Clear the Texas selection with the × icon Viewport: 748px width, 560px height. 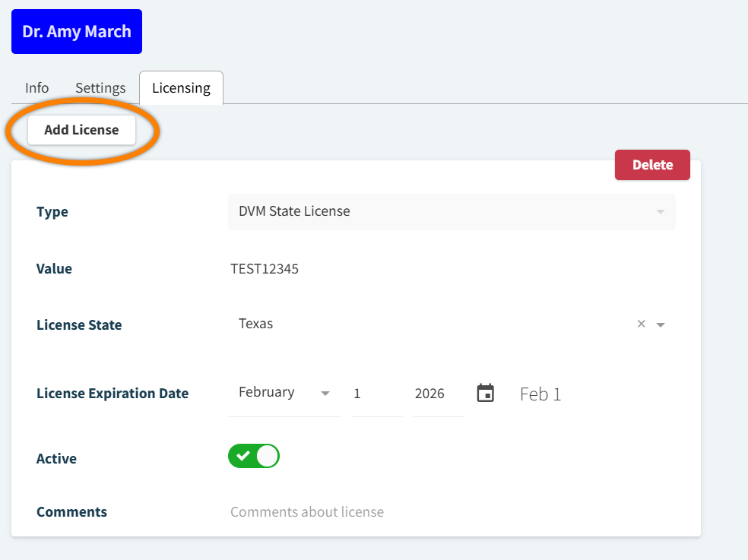[x=641, y=324]
